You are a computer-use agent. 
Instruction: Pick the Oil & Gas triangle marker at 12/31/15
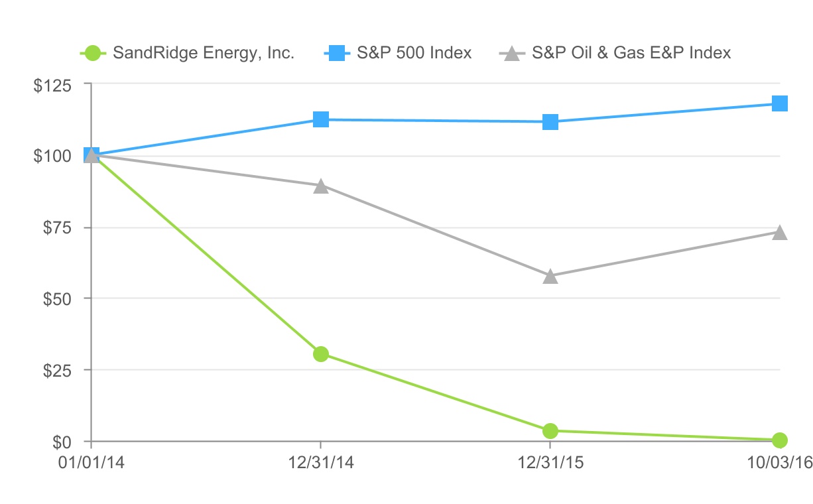550,276
